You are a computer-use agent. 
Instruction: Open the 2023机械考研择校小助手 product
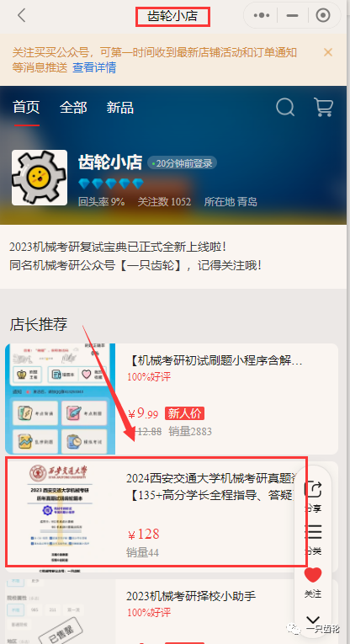[x=191, y=596]
